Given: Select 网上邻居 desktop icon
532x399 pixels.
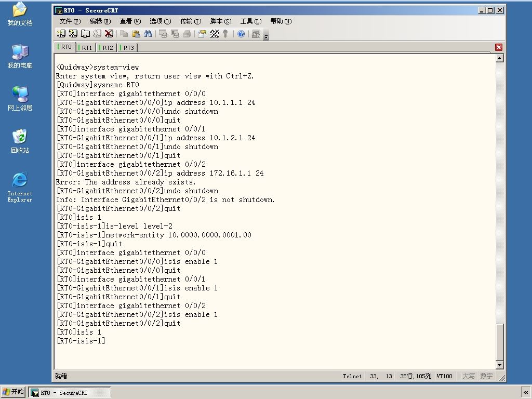Looking at the screenshot, I should pyautogui.click(x=20, y=99).
